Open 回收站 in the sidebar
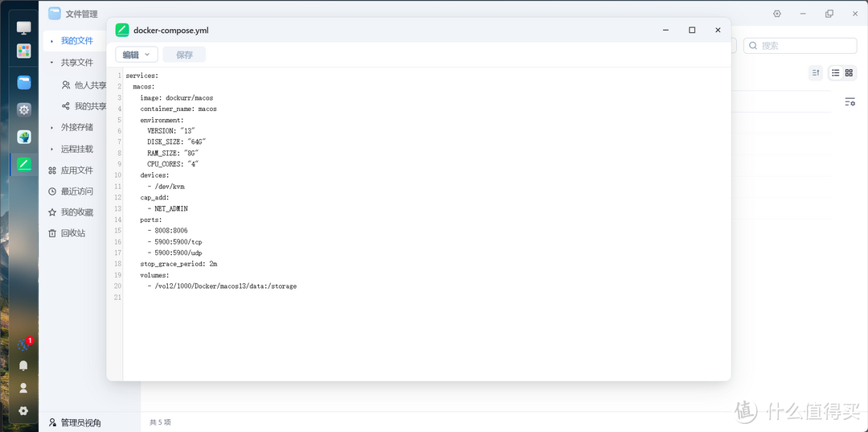Image resolution: width=868 pixels, height=432 pixels. (67, 234)
